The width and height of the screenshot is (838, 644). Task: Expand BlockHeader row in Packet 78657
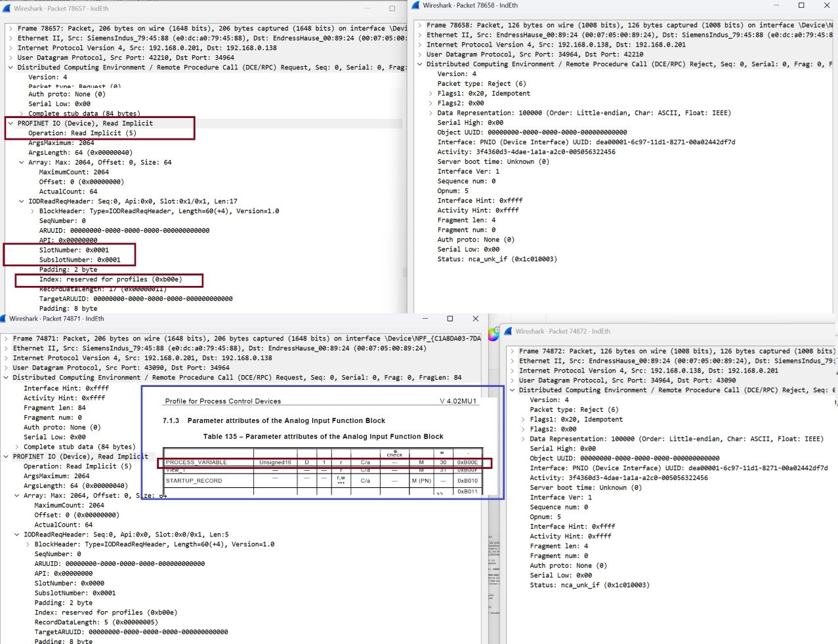[32, 211]
